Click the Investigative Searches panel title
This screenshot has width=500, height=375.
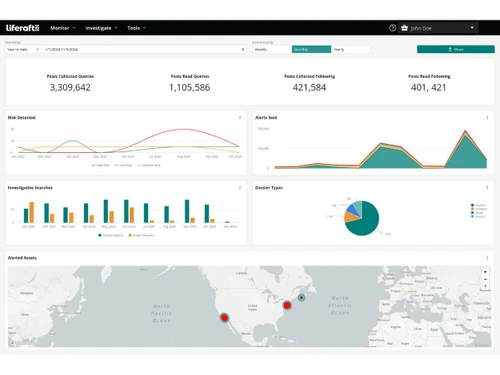click(x=30, y=188)
